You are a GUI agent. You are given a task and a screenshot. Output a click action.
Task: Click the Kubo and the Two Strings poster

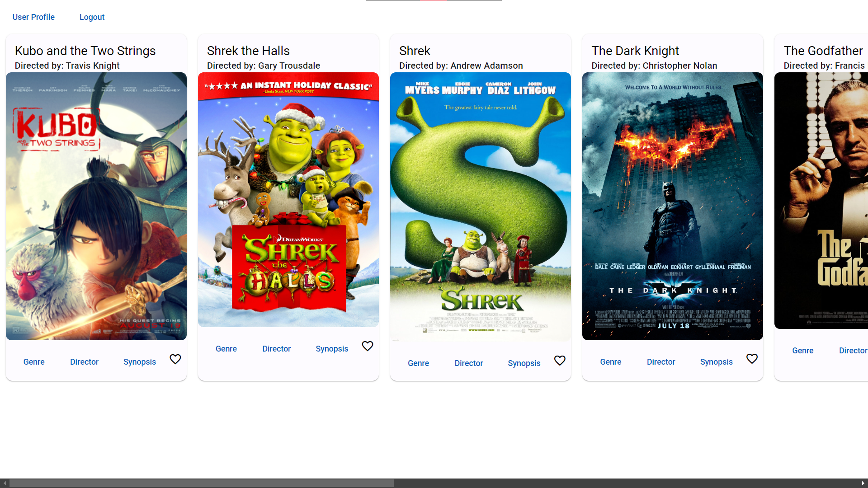pos(96,206)
